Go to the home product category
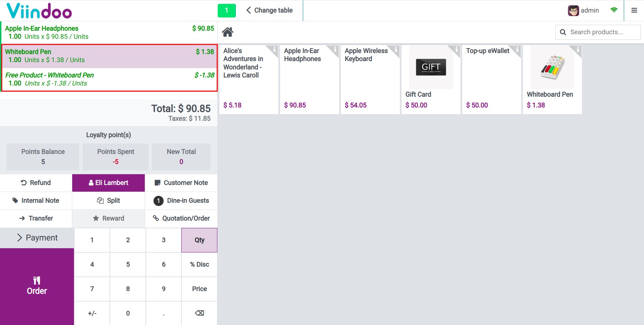The width and height of the screenshot is (644, 325). pyautogui.click(x=228, y=32)
